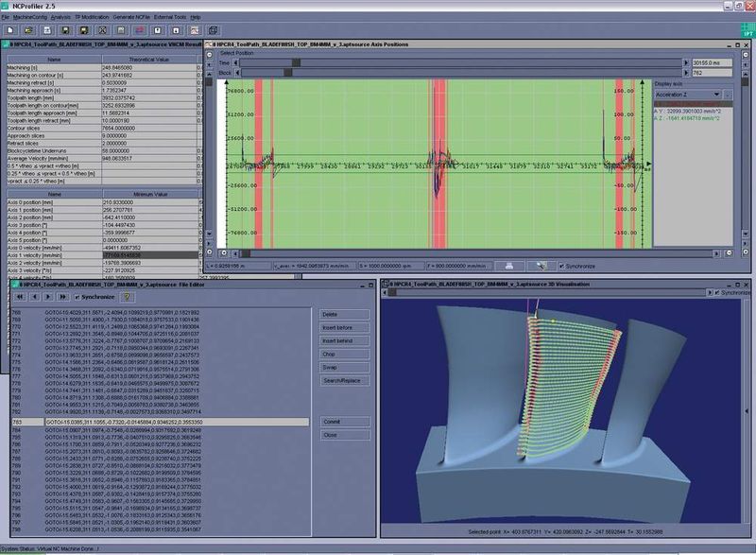This screenshot has width=756, height=555.
Task: Click the Delete button in File Editor
Action: tap(344, 315)
